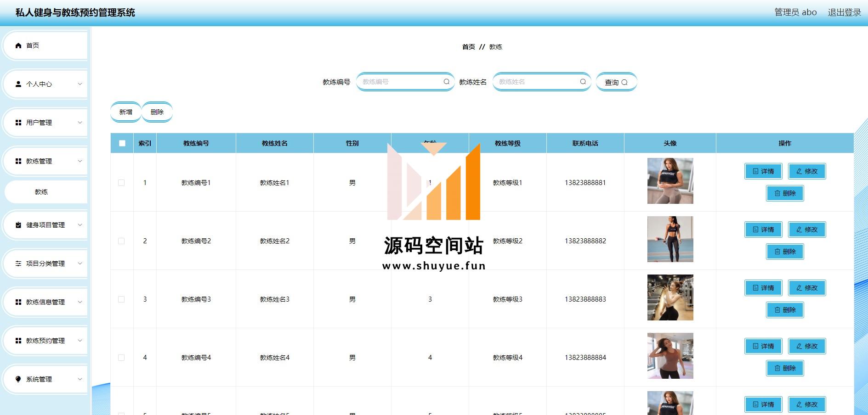Click the 联系电话 column header
Screen dimensions: 868x415
click(585, 143)
